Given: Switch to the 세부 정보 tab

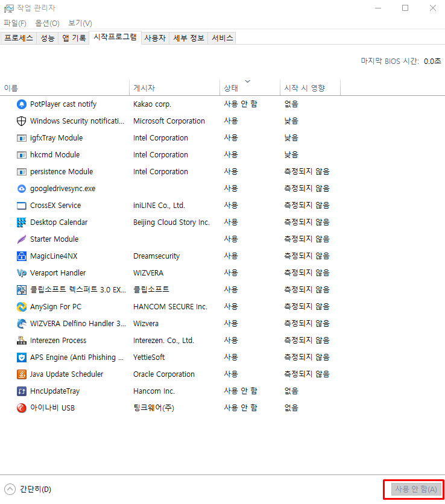Looking at the screenshot, I should coord(189,38).
